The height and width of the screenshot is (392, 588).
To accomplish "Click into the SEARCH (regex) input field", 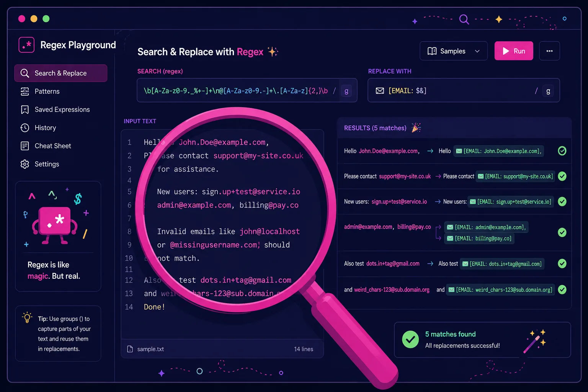I will (x=247, y=90).
